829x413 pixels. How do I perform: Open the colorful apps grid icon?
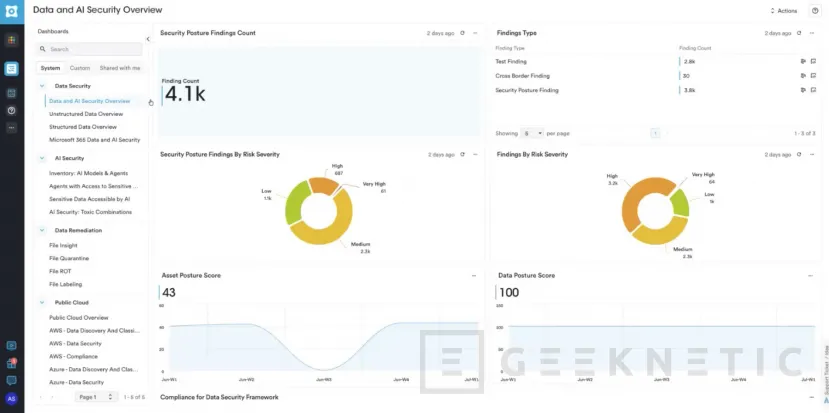[12, 40]
